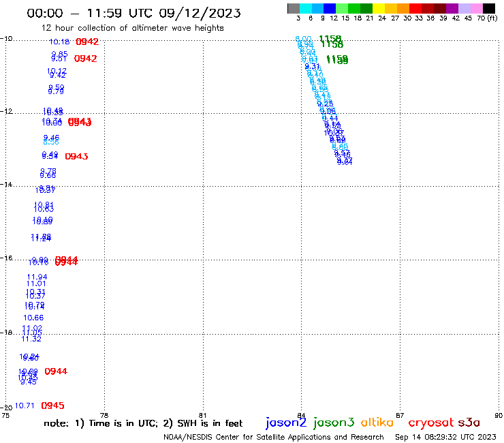Click the yellow 21–24 ft legend swatch
Image resolution: width=504 pixels, height=443 pixels.
(x=379, y=8)
